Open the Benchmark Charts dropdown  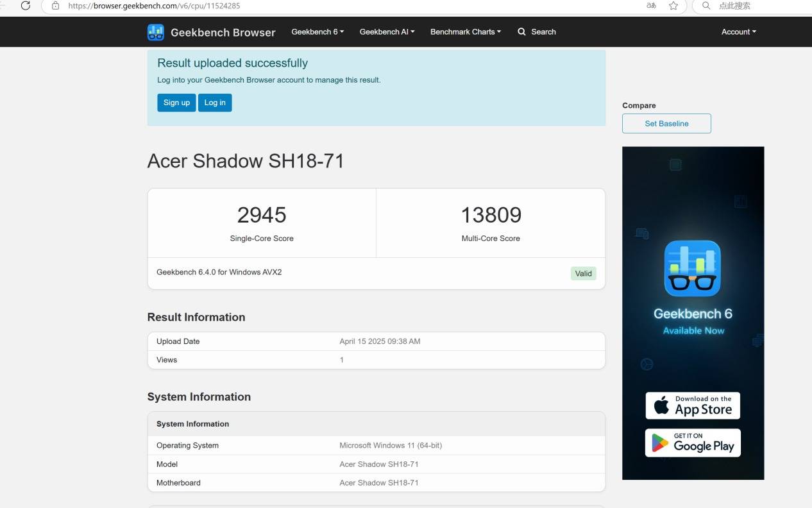tap(466, 32)
